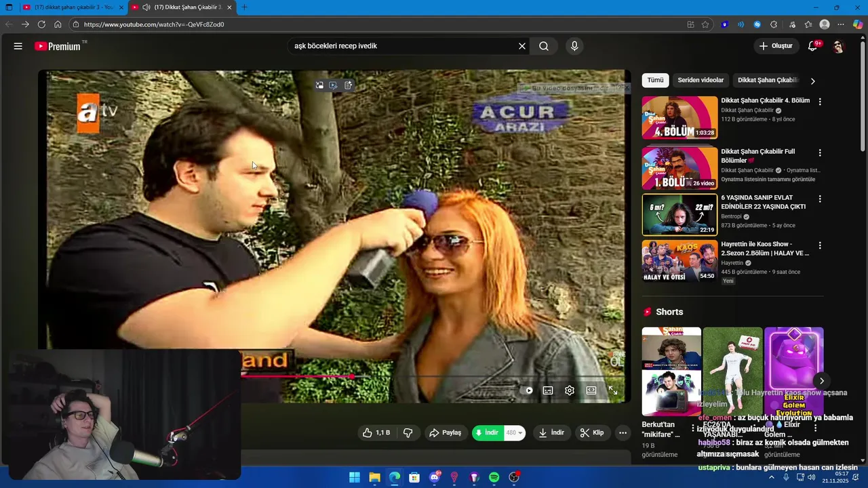Viewport: 868px width, 488px height.
Task: Open '6 YAŞINDA SANIP EVLAT' thumbnail
Action: [679, 214]
